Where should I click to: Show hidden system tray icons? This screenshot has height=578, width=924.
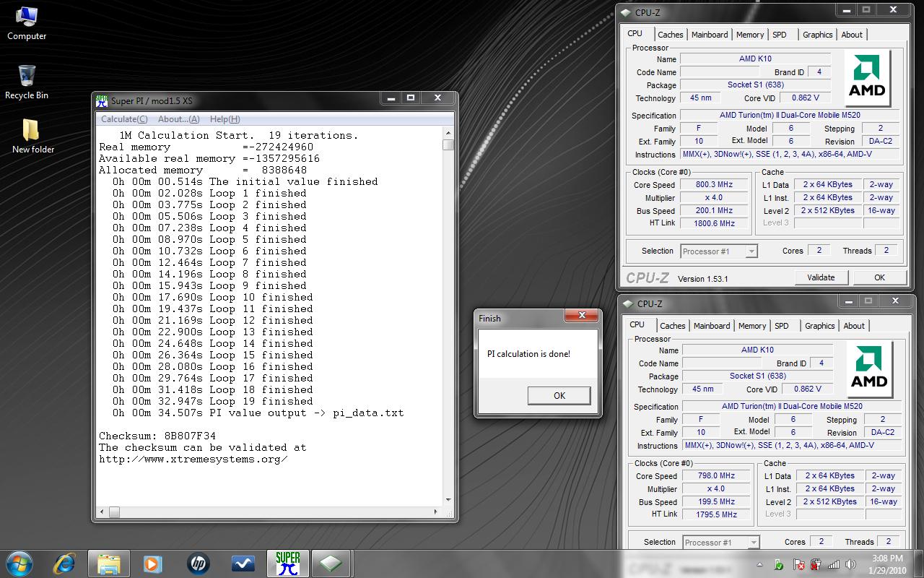pos(759,564)
